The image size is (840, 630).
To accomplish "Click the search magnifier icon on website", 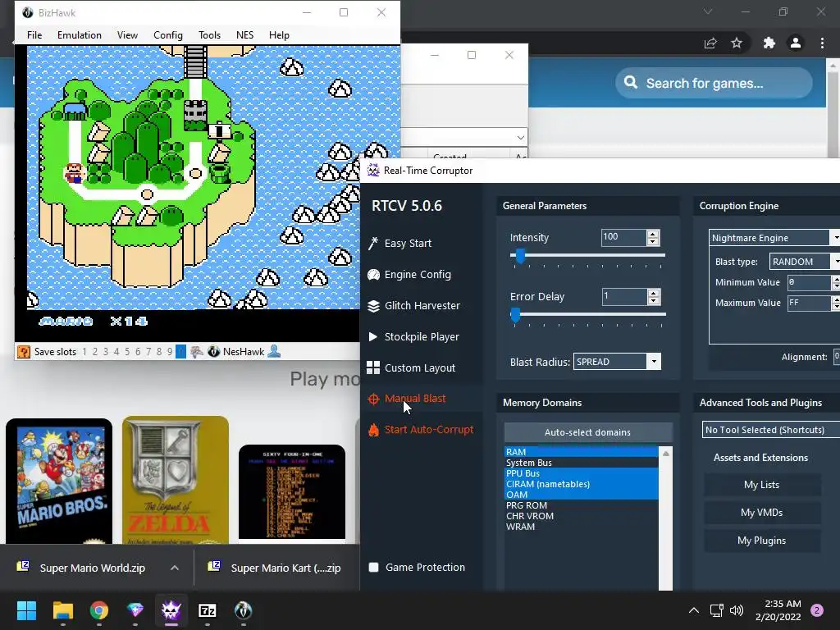I will coord(631,83).
